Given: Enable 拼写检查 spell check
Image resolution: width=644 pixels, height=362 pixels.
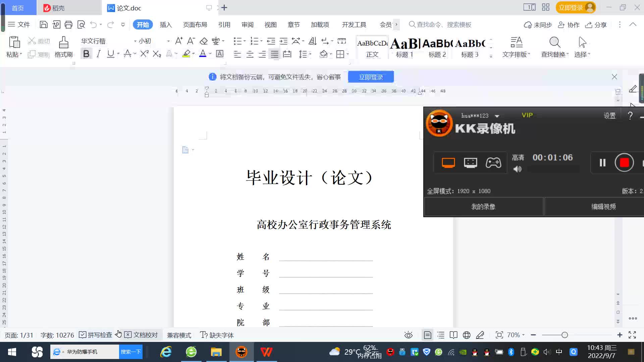Looking at the screenshot, I should point(95,335).
